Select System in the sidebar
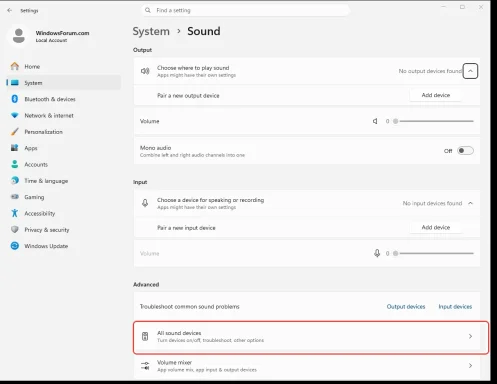The image size is (497, 384). (x=63, y=83)
